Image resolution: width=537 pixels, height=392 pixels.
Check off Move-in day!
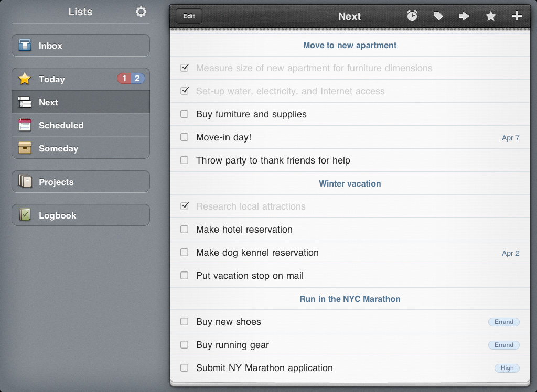pyautogui.click(x=184, y=137)
